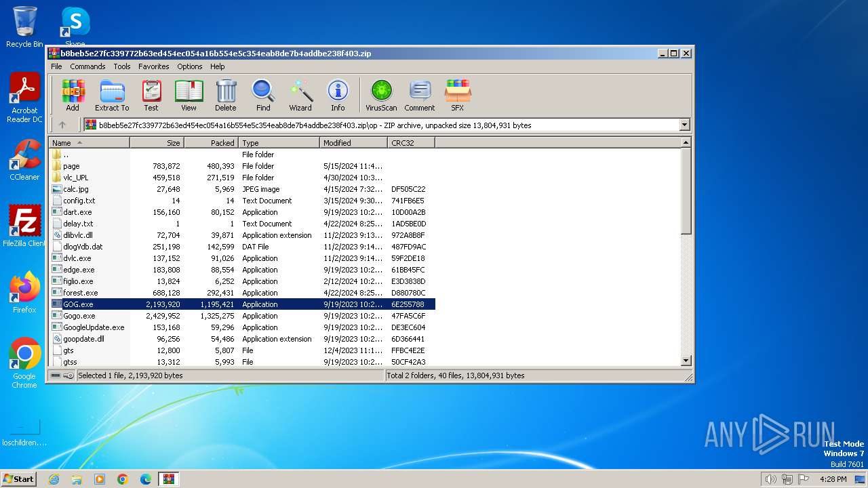Image resolution: width=868 pixels, height=488 pixels.
Task: Select edge.exe file
Action: [x=242, y=270]
